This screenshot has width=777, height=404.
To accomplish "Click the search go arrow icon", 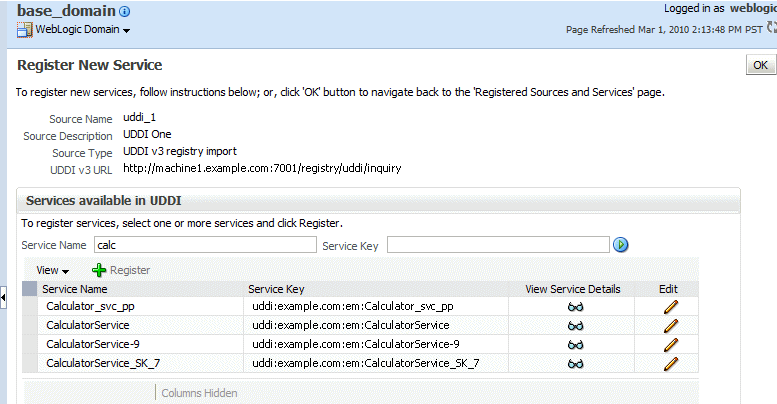I will [621, 244].
